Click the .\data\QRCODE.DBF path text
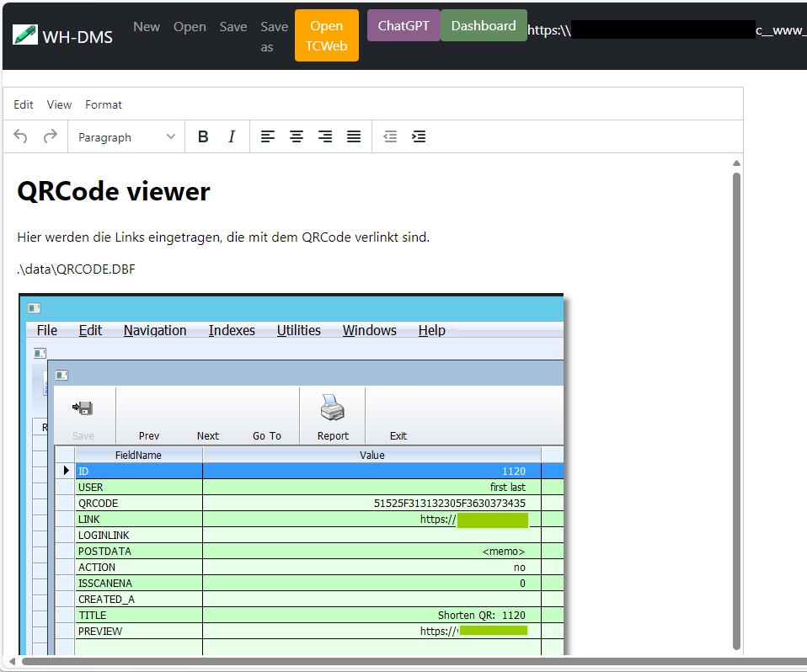Viewport: 807px width, 672px height. pos(76,269)
